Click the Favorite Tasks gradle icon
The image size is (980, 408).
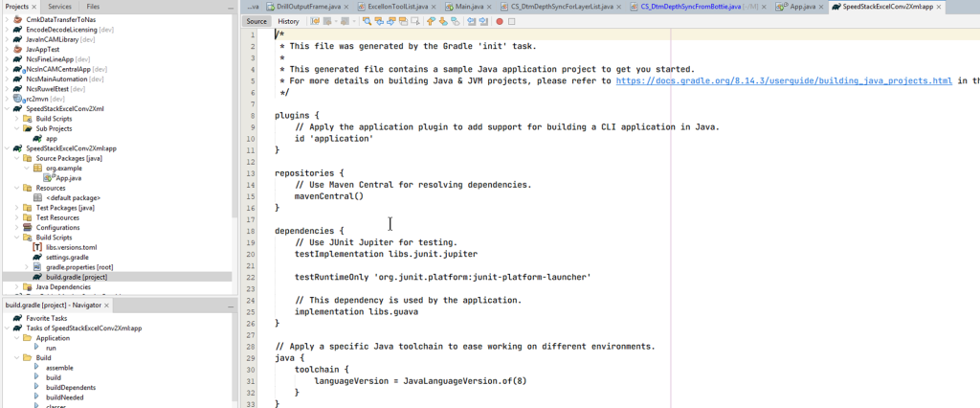point(17,318)
